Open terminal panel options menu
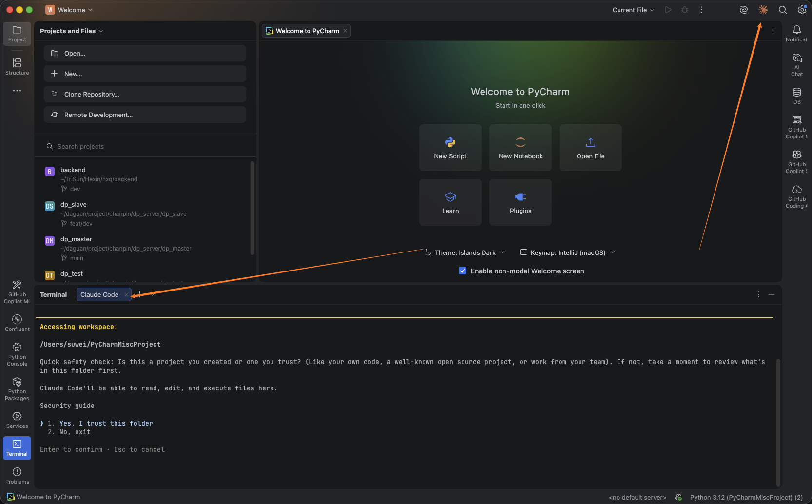Screen dimensions: 812x504 759,294
